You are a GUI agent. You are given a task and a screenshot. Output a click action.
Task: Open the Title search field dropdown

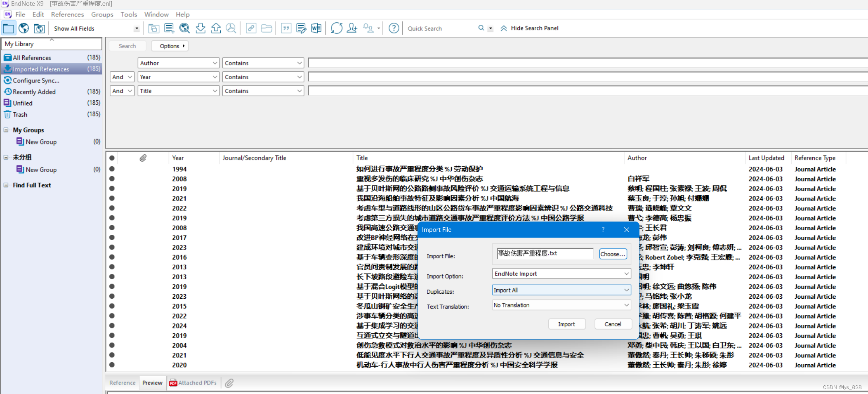(x=178, y=91)
